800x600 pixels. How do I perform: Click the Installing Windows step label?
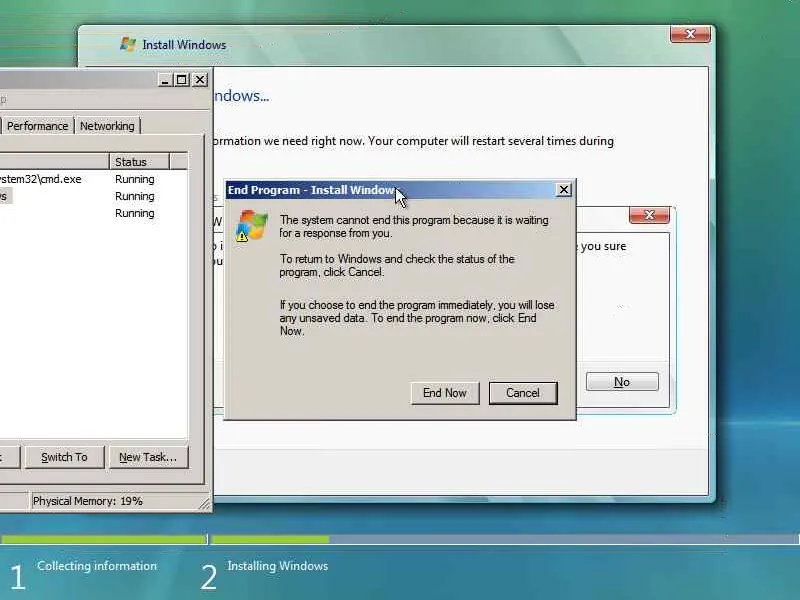(x=278, y=566)
